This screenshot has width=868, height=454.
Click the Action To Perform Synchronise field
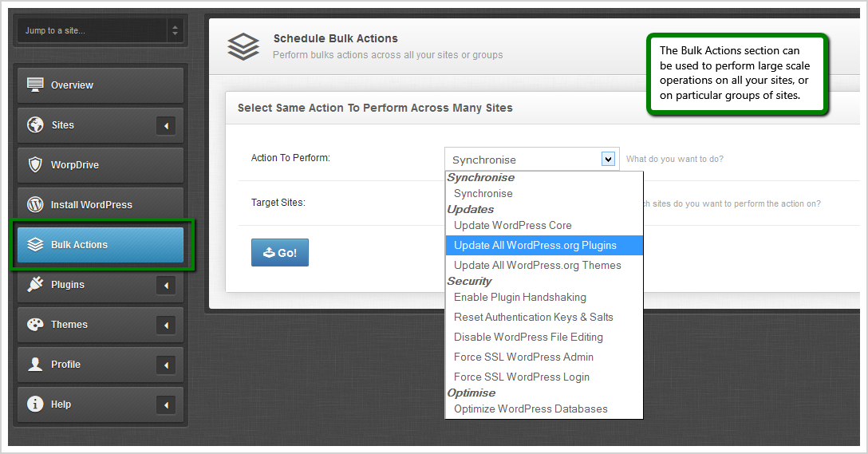(532, 160)
